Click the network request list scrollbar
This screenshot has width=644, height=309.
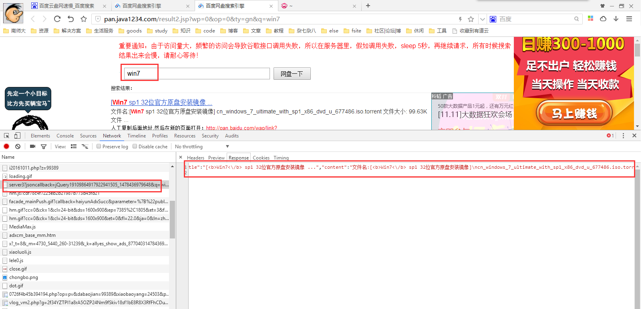pyautogui.click(x=173, y=220)
